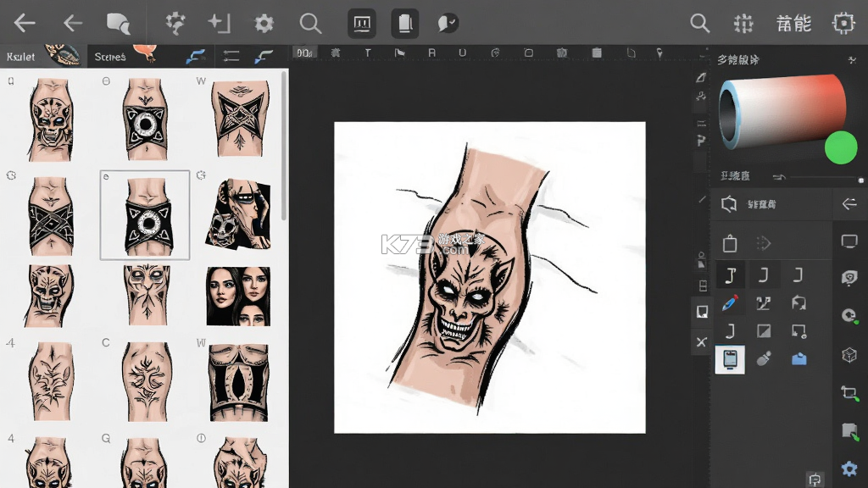Select the three women faces thumbnail
868x488 pixels.
[238, 296]
